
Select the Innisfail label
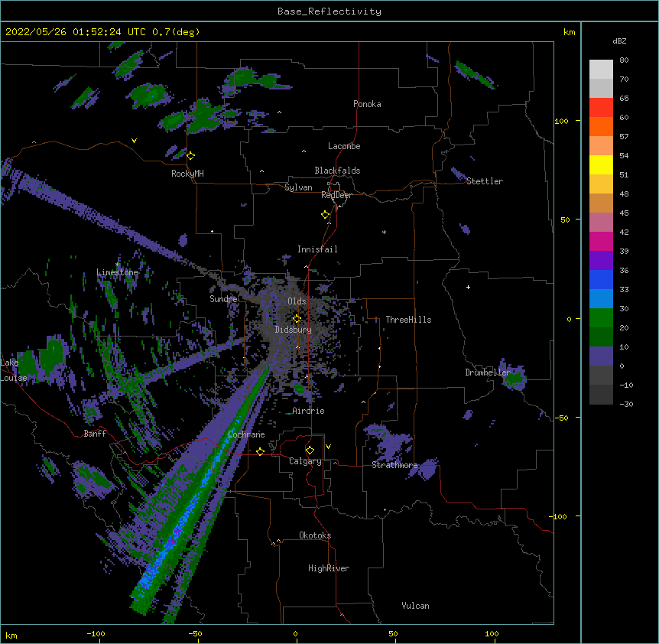coord(317,249)
